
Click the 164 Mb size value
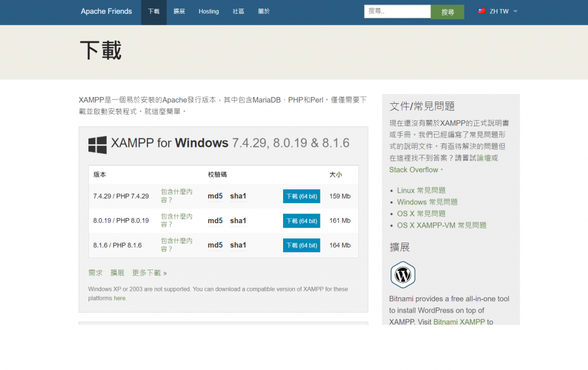(340, 246)
